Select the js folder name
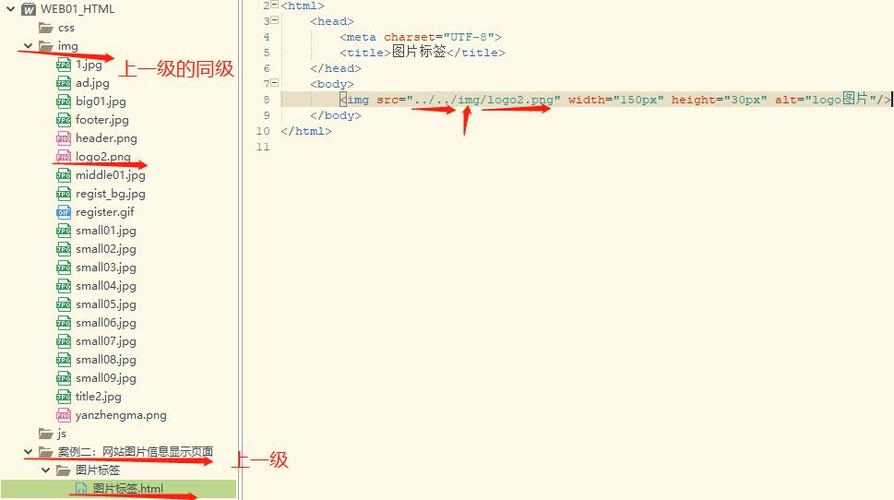Screen dimensions: 894x500 pos(62,433)
